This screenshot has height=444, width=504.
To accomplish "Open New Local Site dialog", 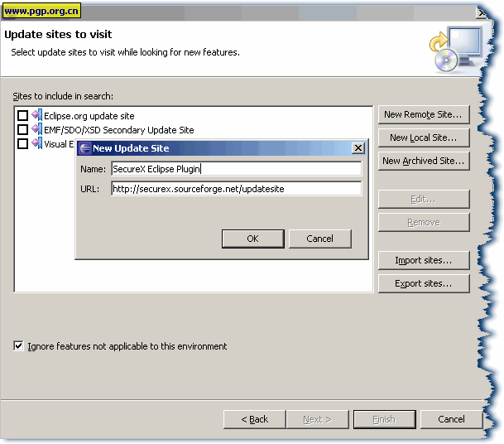I will coord(424,138).
